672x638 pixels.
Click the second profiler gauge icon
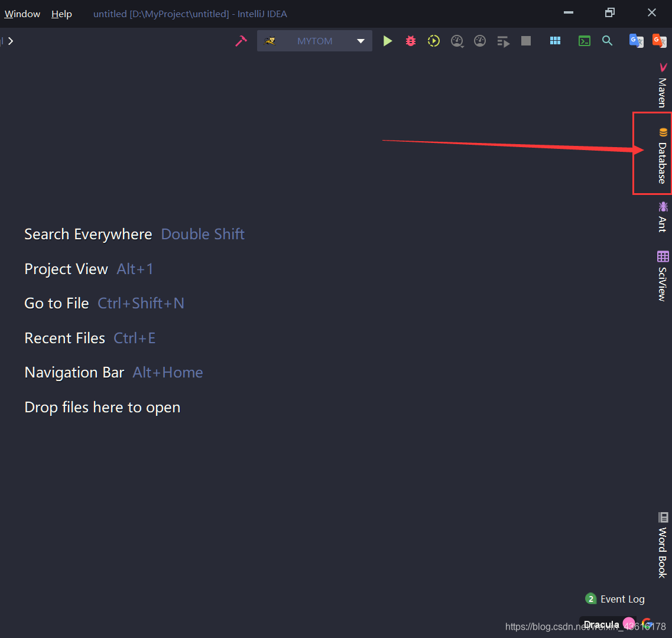[480, 41]
